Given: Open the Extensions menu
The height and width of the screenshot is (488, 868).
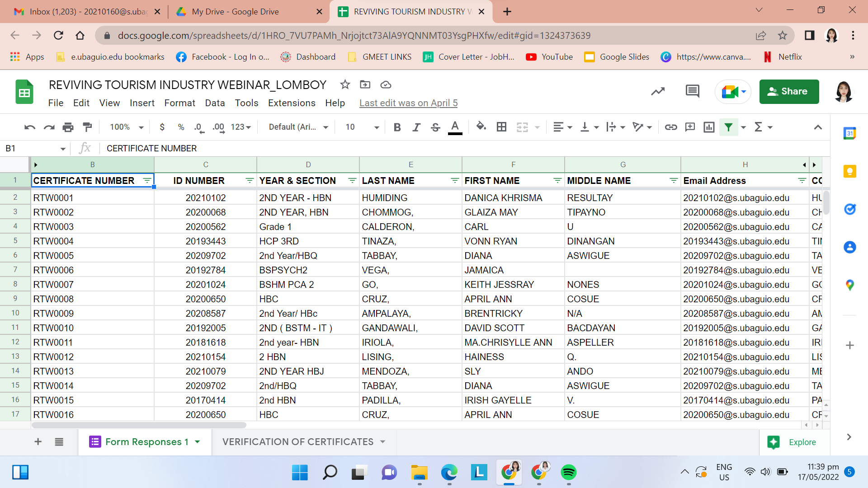Looking at the screenshot, I should click(292, 103).
